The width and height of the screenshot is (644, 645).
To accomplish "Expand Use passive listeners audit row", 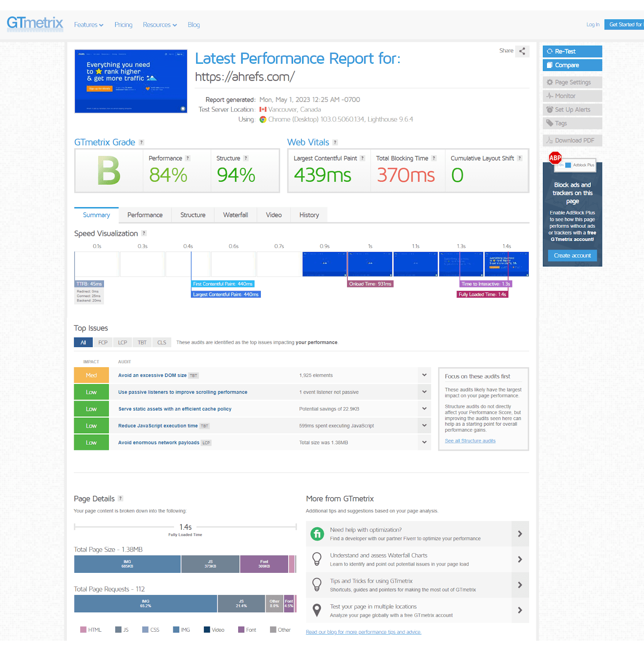I will tap(424, 392).
